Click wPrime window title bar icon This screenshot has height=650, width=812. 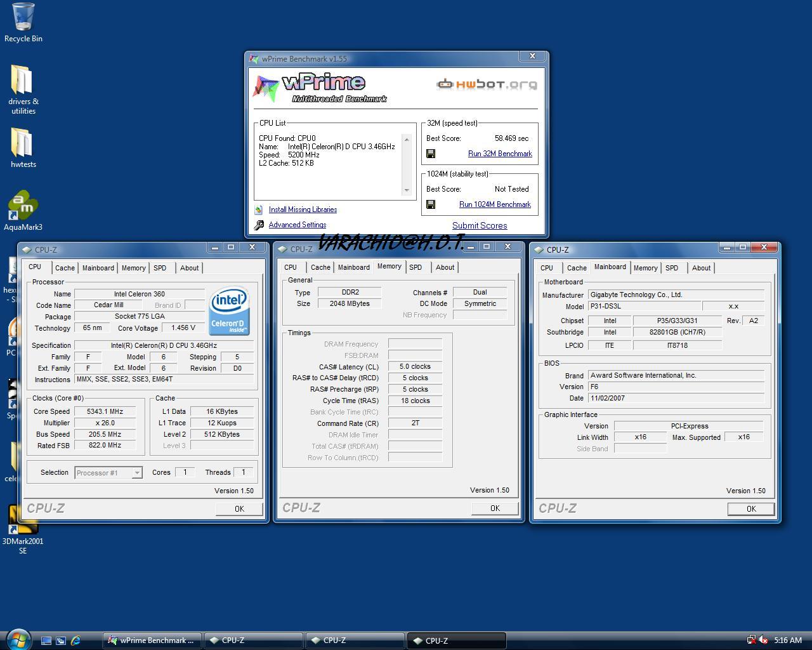(x=254, y=58)
